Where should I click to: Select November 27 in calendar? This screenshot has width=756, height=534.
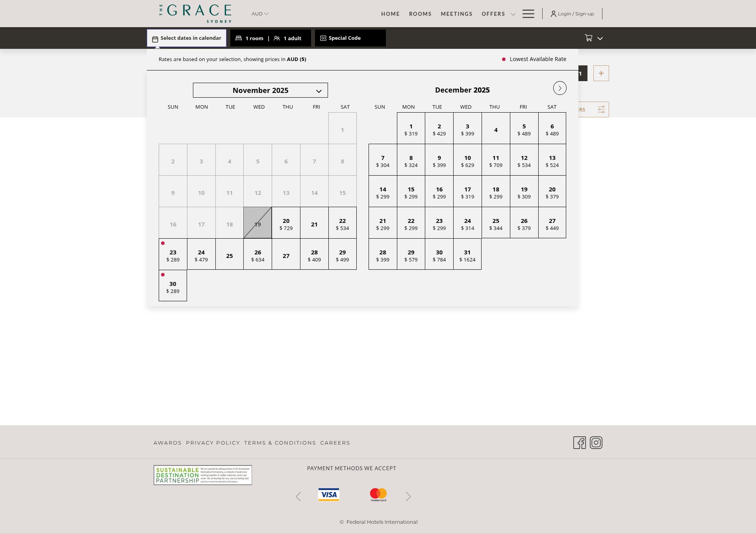(286, 254)
